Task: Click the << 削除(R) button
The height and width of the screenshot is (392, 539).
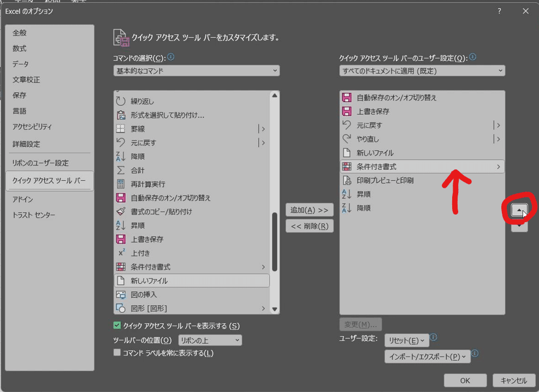Action: 310,226
